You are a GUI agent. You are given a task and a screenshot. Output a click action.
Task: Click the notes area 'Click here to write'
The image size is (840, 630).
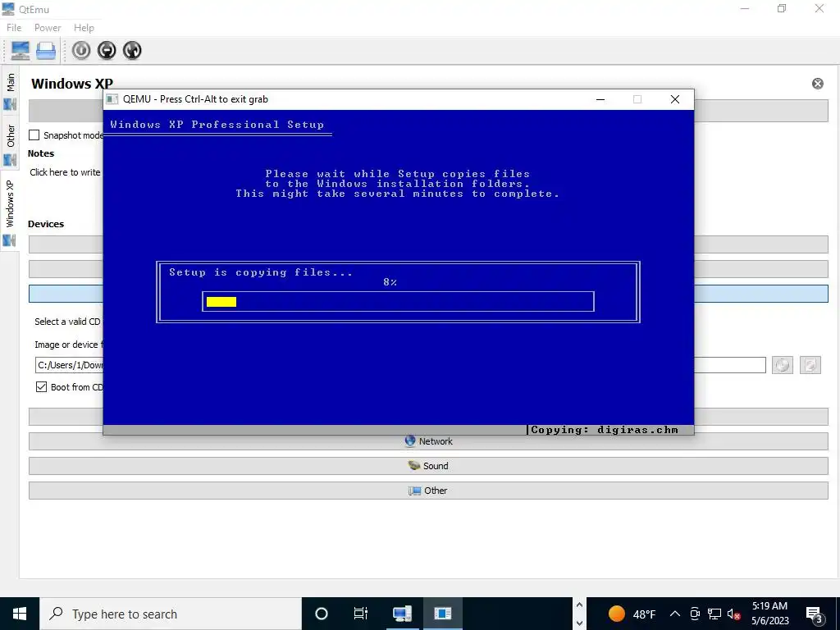coord(65,172)
